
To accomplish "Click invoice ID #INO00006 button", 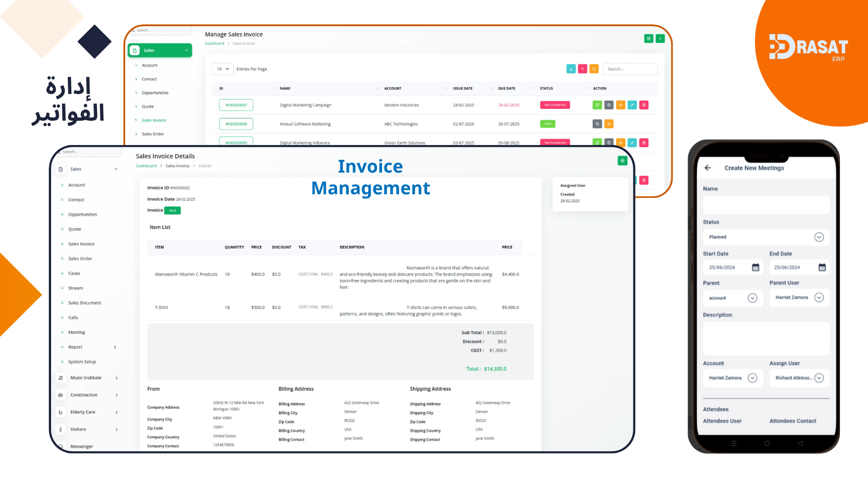I will click(x=236, y=124).
